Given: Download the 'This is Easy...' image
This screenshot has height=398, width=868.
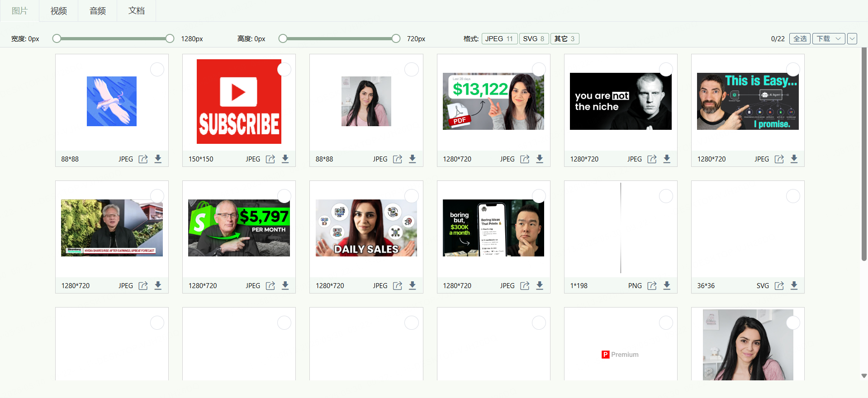Looking at the screenshot, I should 794,159.
